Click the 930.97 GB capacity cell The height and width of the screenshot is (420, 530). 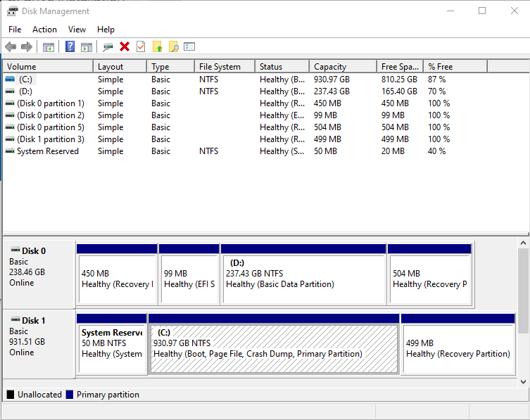332,79
